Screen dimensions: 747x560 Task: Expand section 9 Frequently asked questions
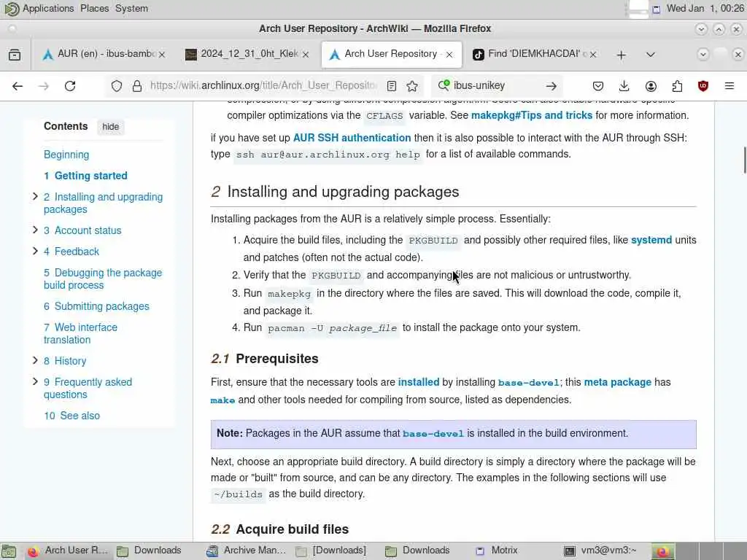pos(35,381)
